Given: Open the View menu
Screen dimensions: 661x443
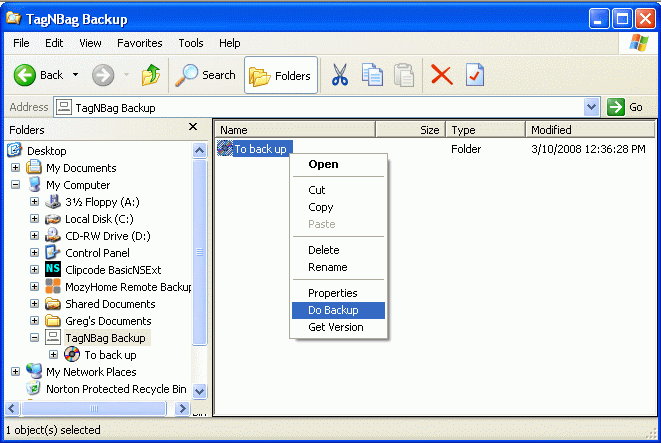Looking at the screenshot, I should point(90,43).
